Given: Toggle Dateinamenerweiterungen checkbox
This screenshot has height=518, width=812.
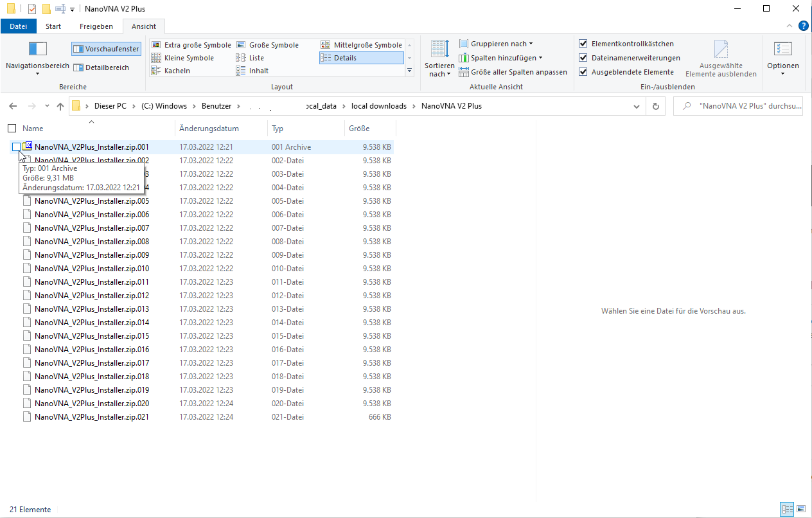Looking at the screenshot, I should point(583,58).
